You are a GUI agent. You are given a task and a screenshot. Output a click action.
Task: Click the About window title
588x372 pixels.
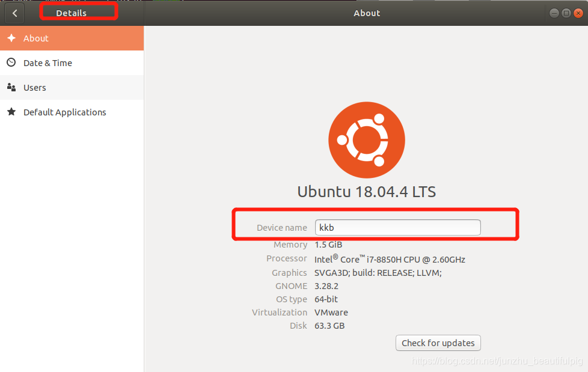pyautogui.click(x=367, y=13)
